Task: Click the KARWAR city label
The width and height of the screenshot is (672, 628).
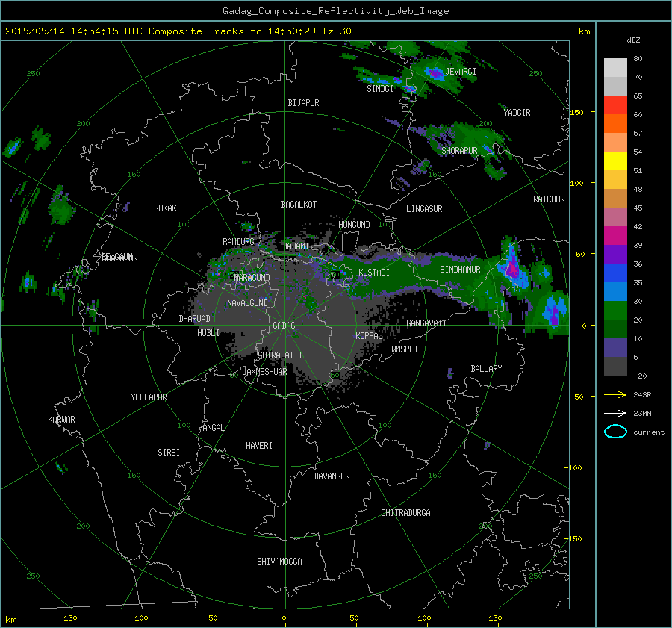Action: pos(61,420)
